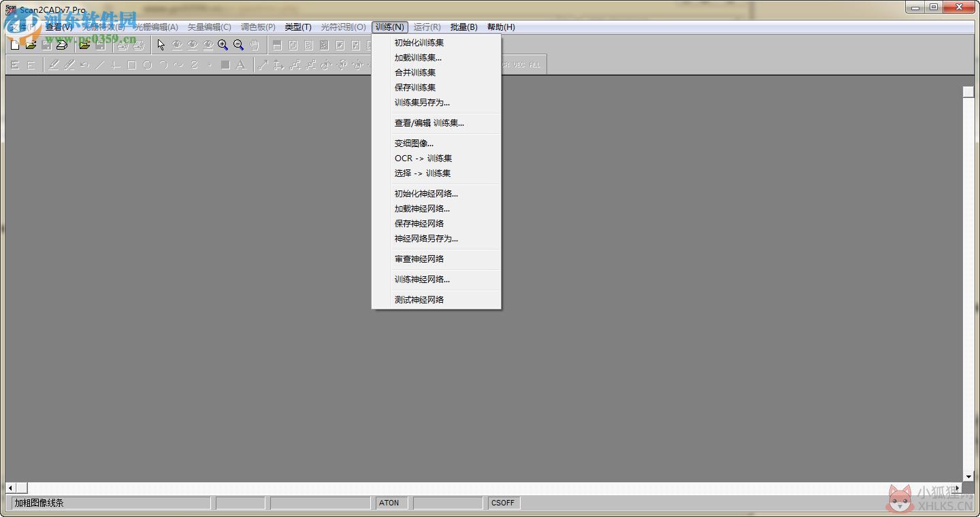
Task: Click the undo curved arrow icon
Action: pos(84,65)
